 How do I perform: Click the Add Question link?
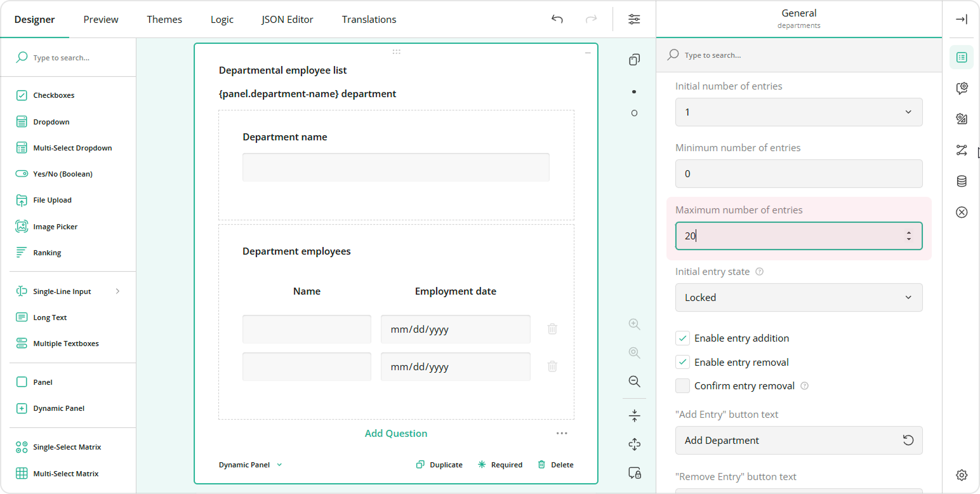[395, 434]
